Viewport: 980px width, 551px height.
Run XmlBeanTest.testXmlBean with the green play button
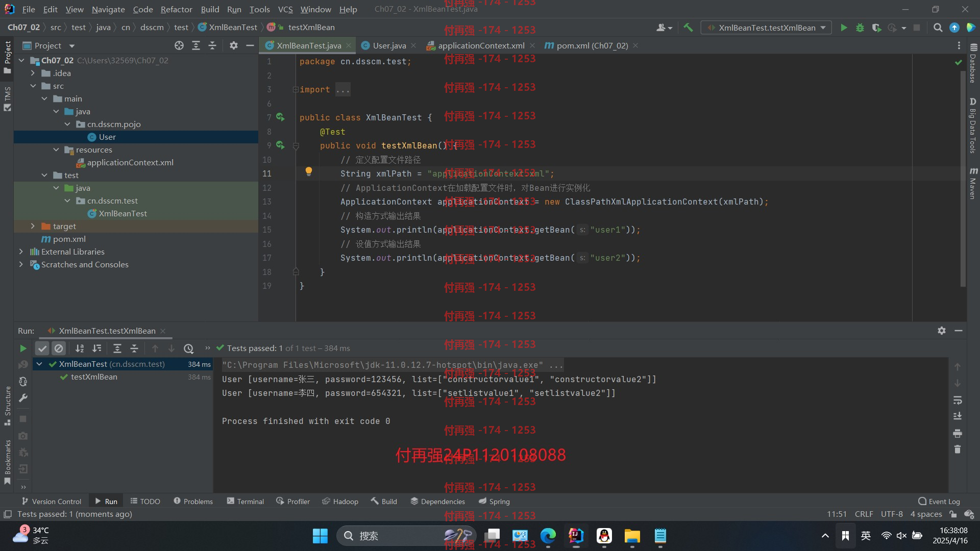[x=844, y=28]
